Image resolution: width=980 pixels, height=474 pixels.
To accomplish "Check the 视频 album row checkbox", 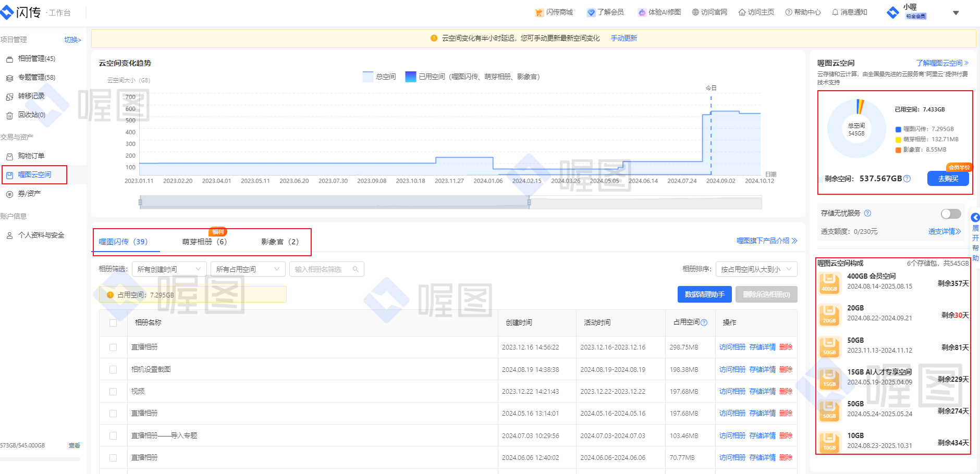I will (x=113, y=392).
